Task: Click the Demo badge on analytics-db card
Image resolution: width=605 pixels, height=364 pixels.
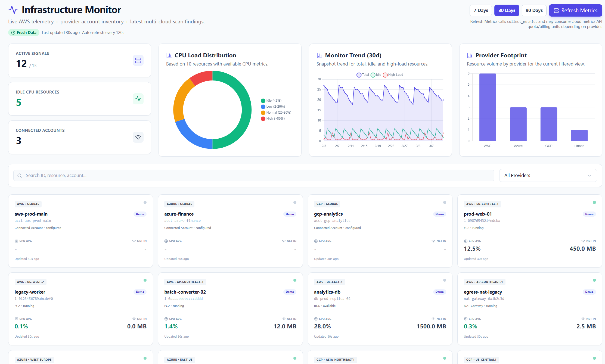Action: 439,292
